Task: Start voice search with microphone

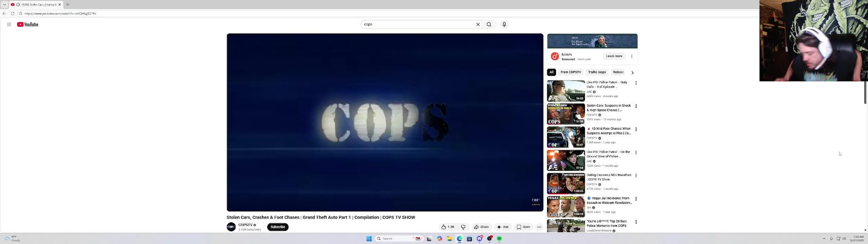Action: 504,24
